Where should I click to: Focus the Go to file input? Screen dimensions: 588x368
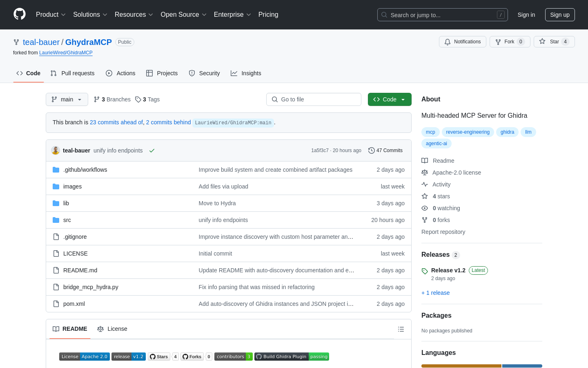pos(314,99)
